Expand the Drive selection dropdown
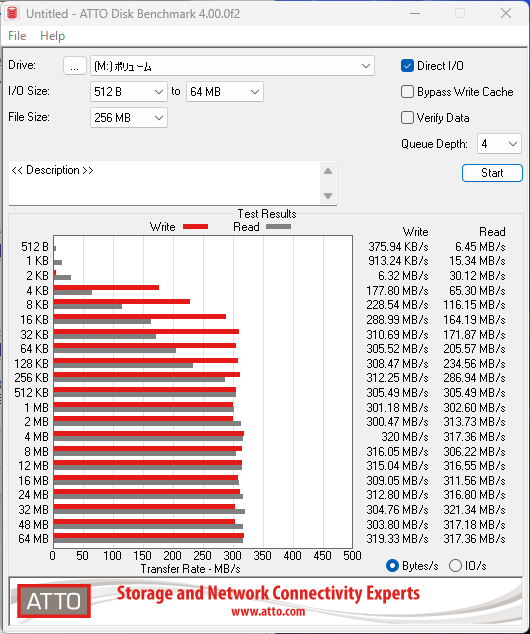The height and width of the screenshot is (634, 530). click(x=232, y=66)
